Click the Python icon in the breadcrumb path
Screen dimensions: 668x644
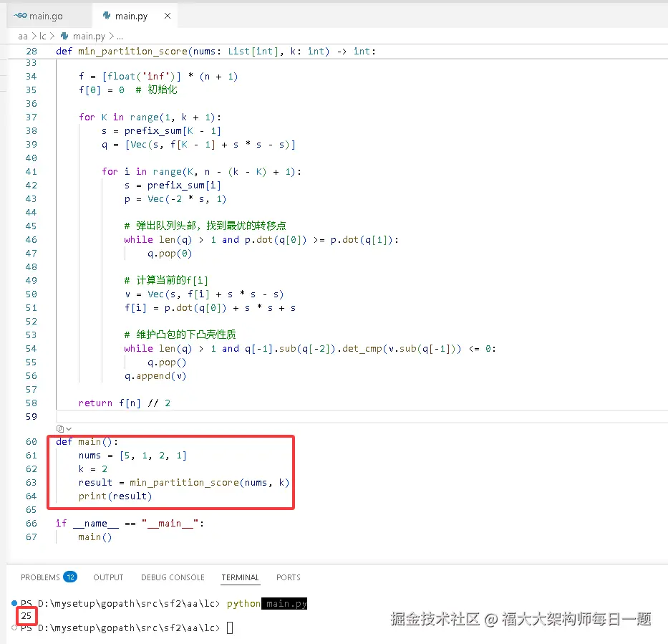point(64,37)
